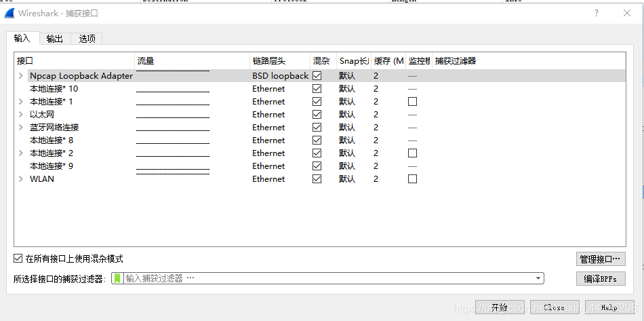Viewport: 644px width, 321px height.
Task: Click buffer value 2 in WLAN row
Action: [376, 178]
